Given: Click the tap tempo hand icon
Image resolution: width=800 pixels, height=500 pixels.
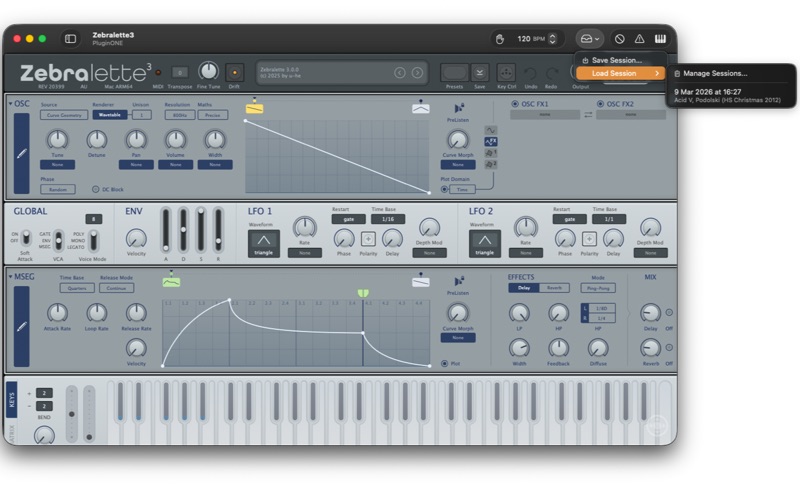Looking at the screenshot, I should point(500,39).
